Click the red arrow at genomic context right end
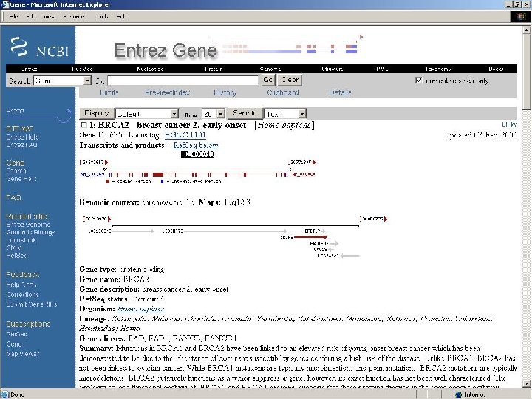The height and width of the screenshot is (399, 532). (386, 219)
